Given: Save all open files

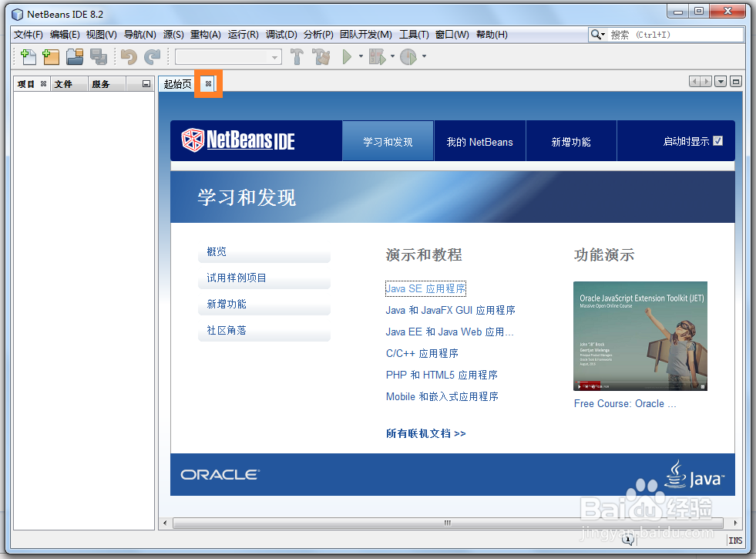Looking at the screenshot, I should pos(98,56).
